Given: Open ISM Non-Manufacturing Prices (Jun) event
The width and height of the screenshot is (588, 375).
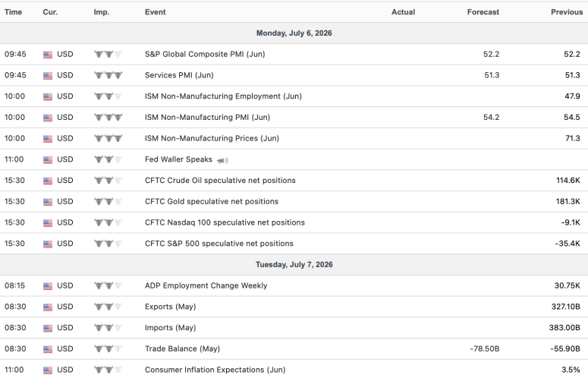Looking at the screenshot, I should (x=212, y=138).
